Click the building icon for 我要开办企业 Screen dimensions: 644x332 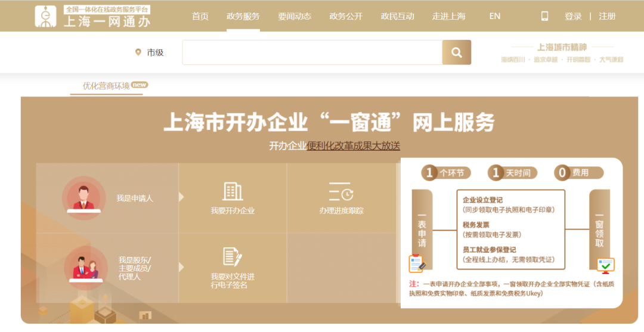pyautogui.click(x=233, y=191)
